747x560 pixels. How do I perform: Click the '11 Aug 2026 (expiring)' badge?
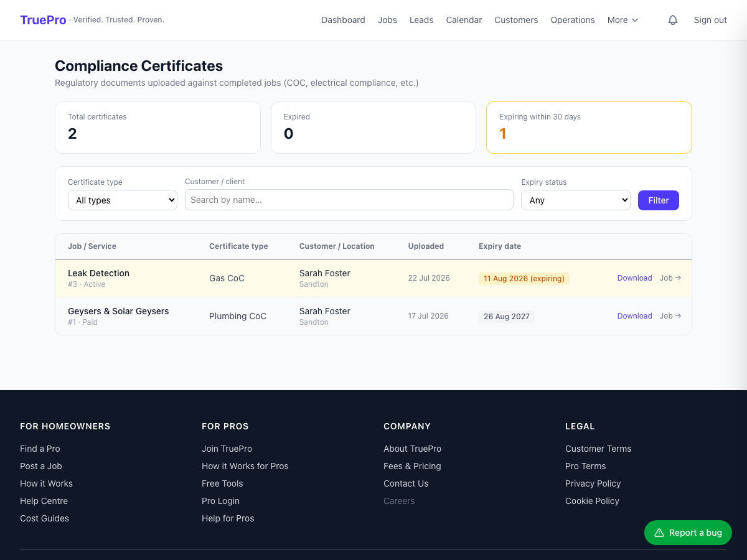point(524,279)
